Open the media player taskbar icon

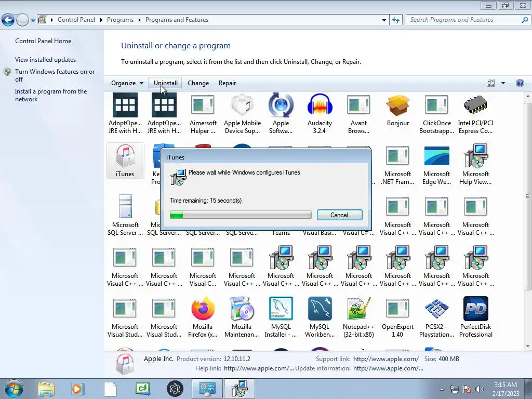coord(78,389)
